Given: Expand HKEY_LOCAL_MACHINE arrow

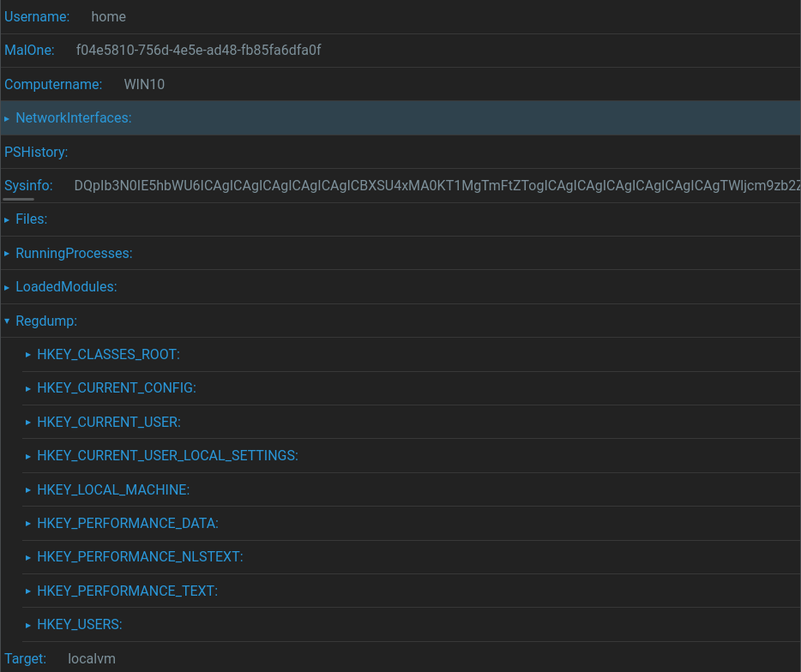Looking at the screenshot, I should point(28,490).
